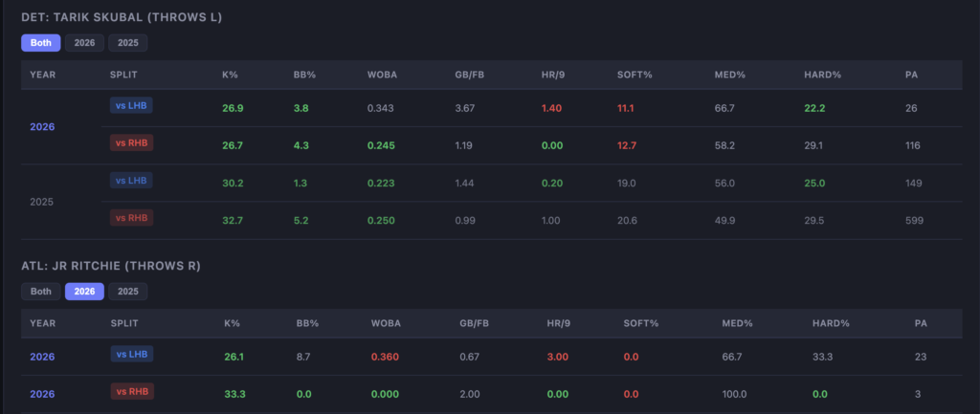Viewport: 980px width, 414px height.
Task: Switch JR Ritchie splits to 2025
Action: click(127, 292)
